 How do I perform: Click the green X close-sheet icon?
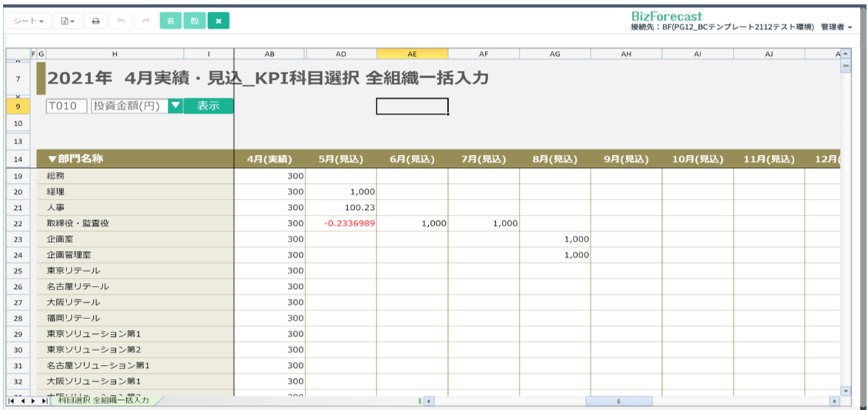[218, 21]
